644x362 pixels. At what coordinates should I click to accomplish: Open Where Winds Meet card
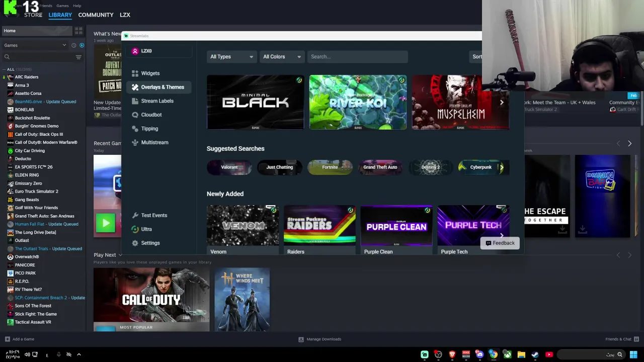[242, 300]
